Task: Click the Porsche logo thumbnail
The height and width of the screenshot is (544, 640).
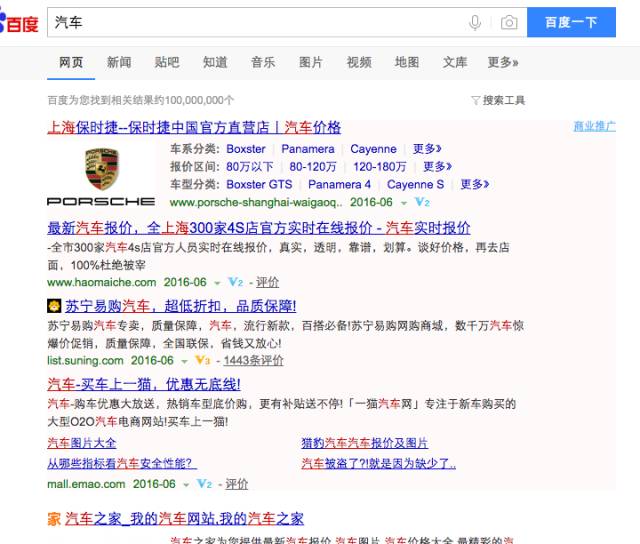Action: click(101, 176)
